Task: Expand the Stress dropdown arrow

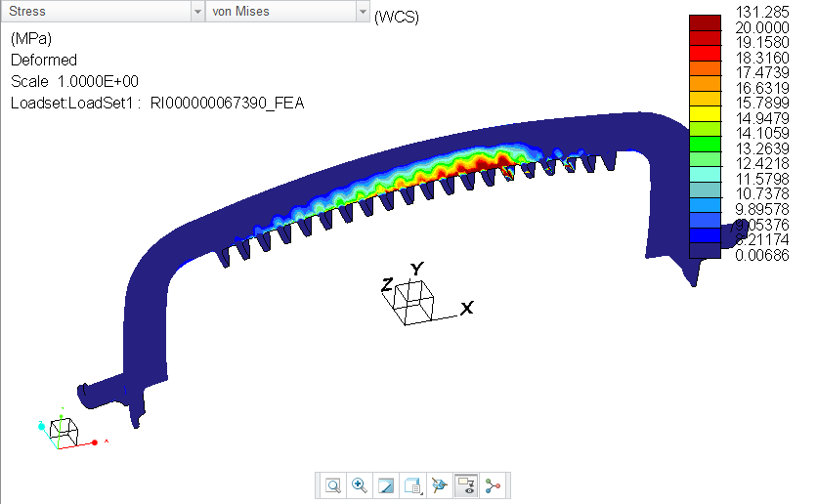Action: coord(197,12)
